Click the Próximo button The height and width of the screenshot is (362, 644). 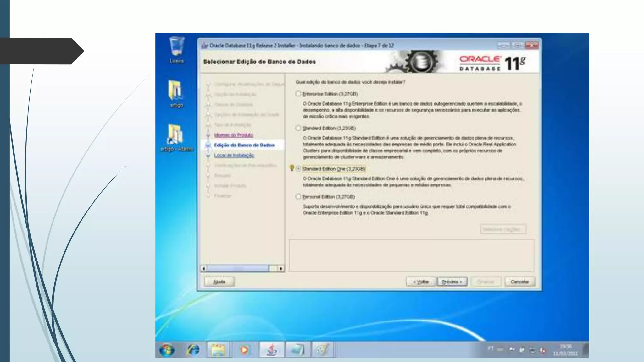coord(452,282)
